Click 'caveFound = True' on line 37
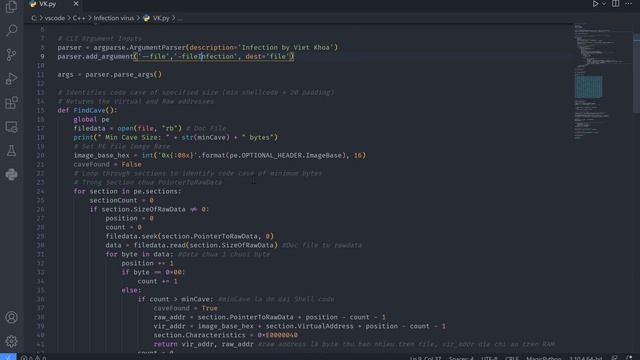640x360 pixels. point(186,308)
